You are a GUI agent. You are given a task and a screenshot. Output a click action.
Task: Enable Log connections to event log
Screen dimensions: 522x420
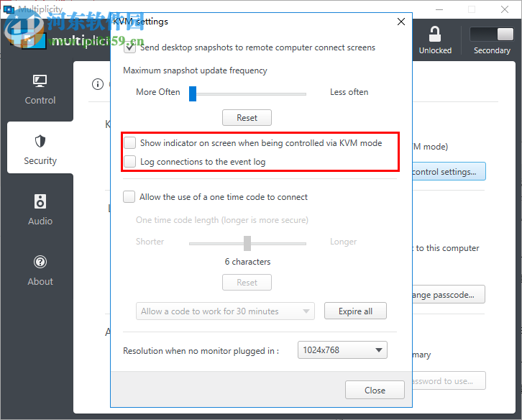[129, 162]
